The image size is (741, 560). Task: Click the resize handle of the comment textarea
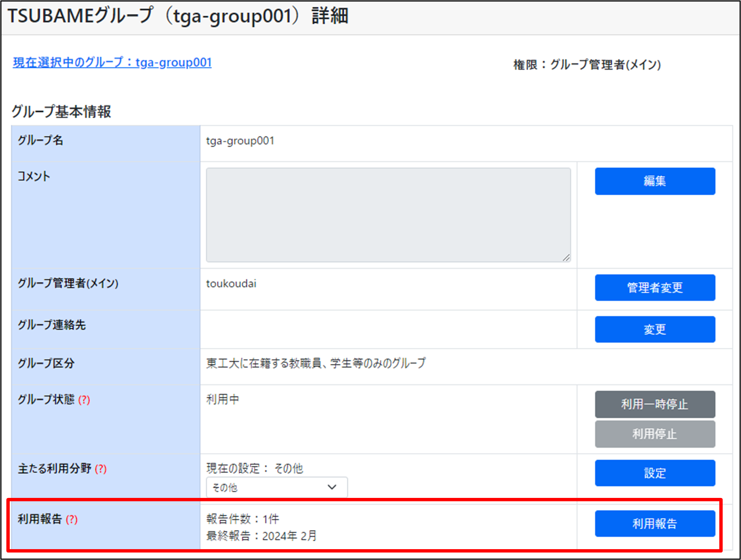point(566,257)
